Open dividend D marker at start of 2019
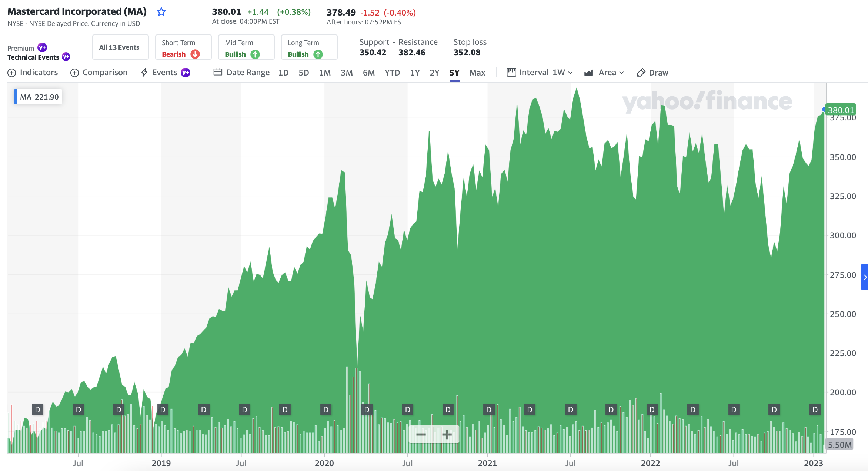Image resolution: width=868 pixels, height=471 pixels. 163,410
